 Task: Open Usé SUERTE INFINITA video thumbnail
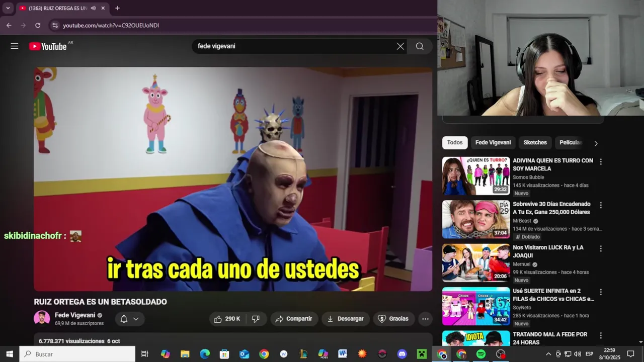[x=476, y=306]
